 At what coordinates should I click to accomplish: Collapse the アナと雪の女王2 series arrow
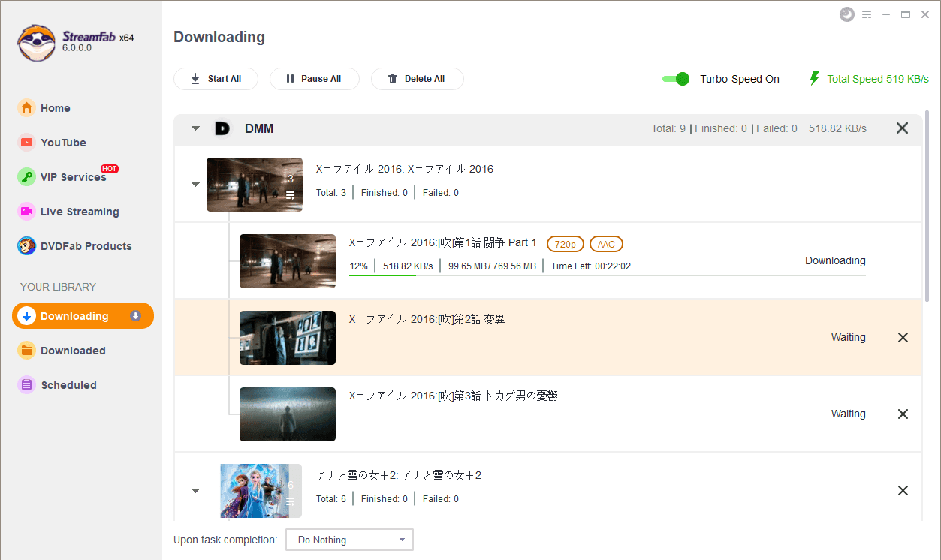(195, 490)
